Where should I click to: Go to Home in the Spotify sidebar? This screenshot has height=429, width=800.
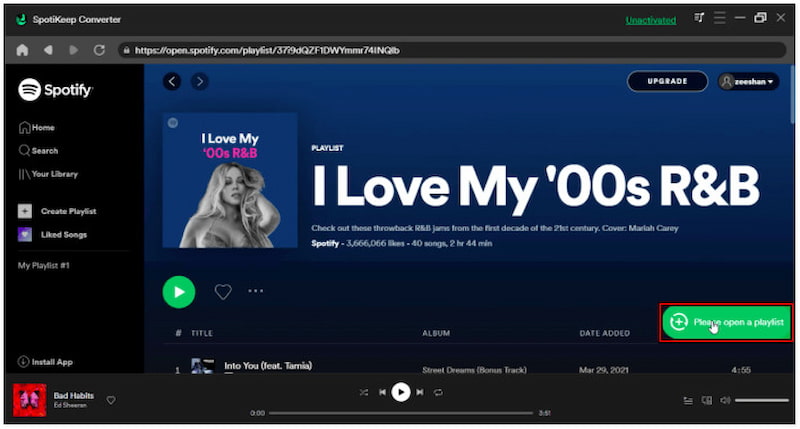pos(37,128)
